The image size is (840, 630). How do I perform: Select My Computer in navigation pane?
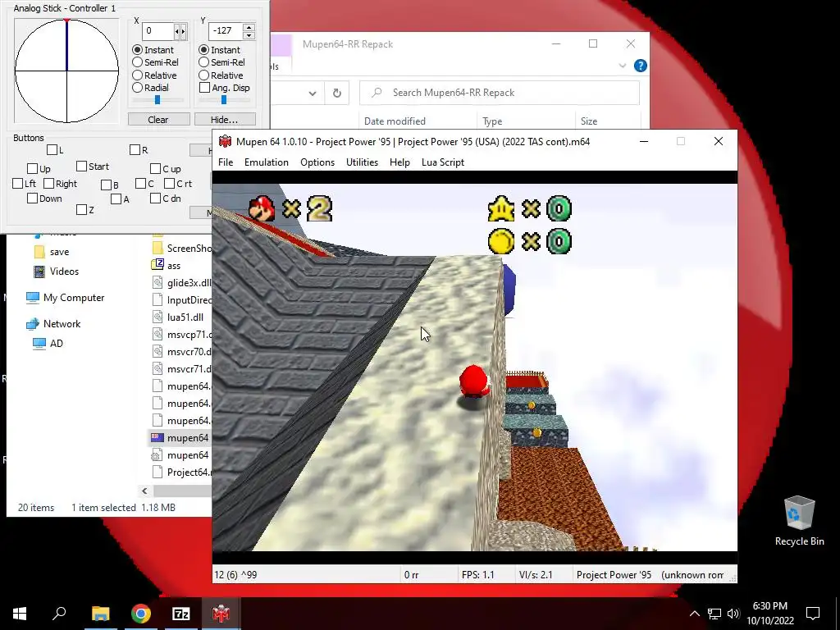[x=65, y=297]
